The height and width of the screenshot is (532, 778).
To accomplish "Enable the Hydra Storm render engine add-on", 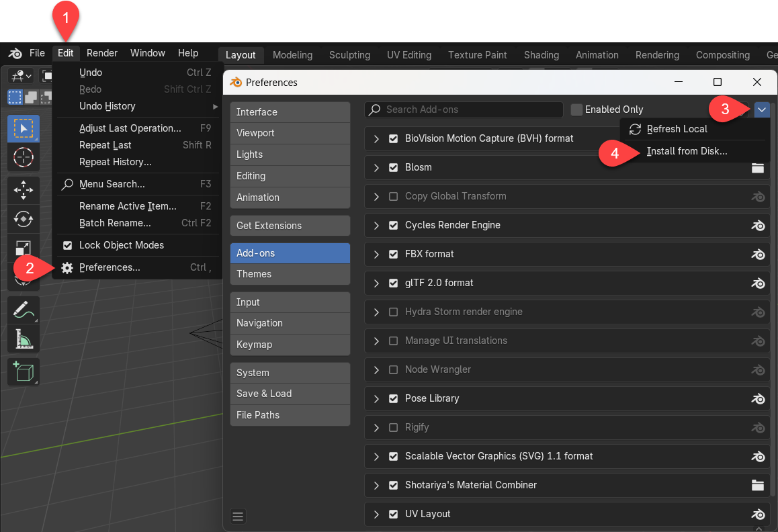I will coord(394,312).
